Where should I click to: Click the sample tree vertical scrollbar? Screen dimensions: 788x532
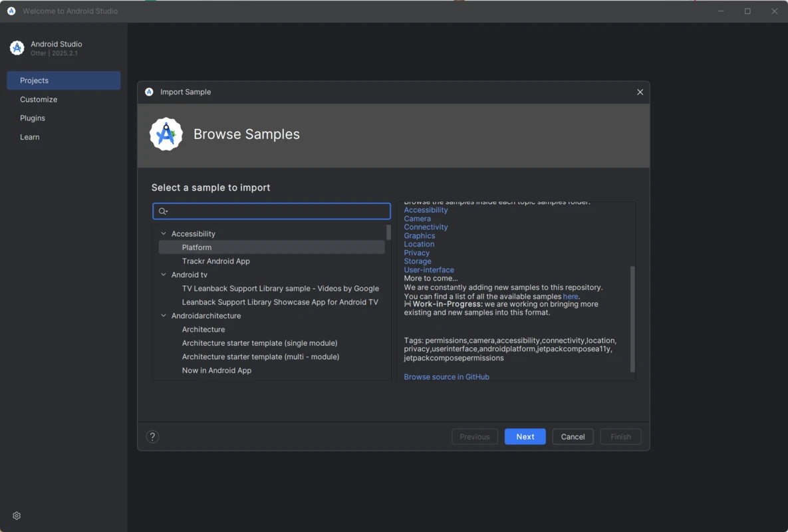tap(388, 232)
